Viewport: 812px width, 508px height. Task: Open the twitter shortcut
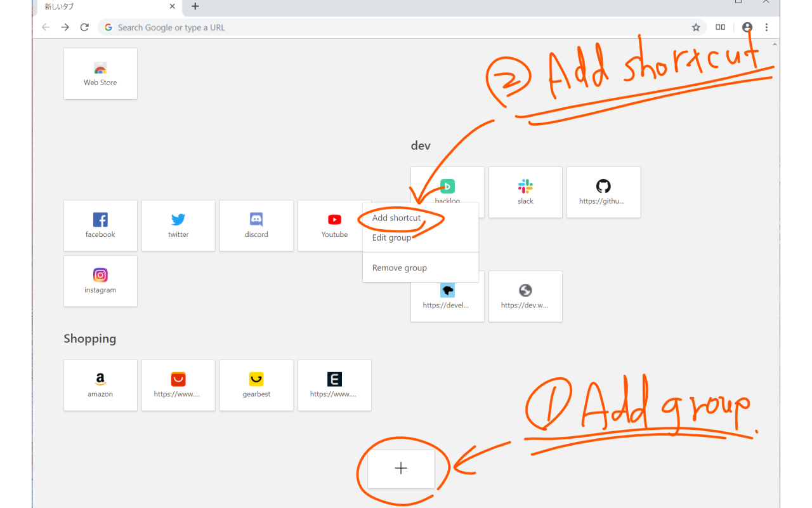pos(178,225)
